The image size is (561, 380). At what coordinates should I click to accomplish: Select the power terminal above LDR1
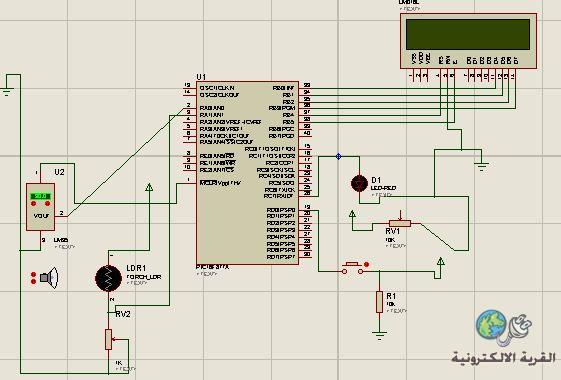tap(149, 187)
